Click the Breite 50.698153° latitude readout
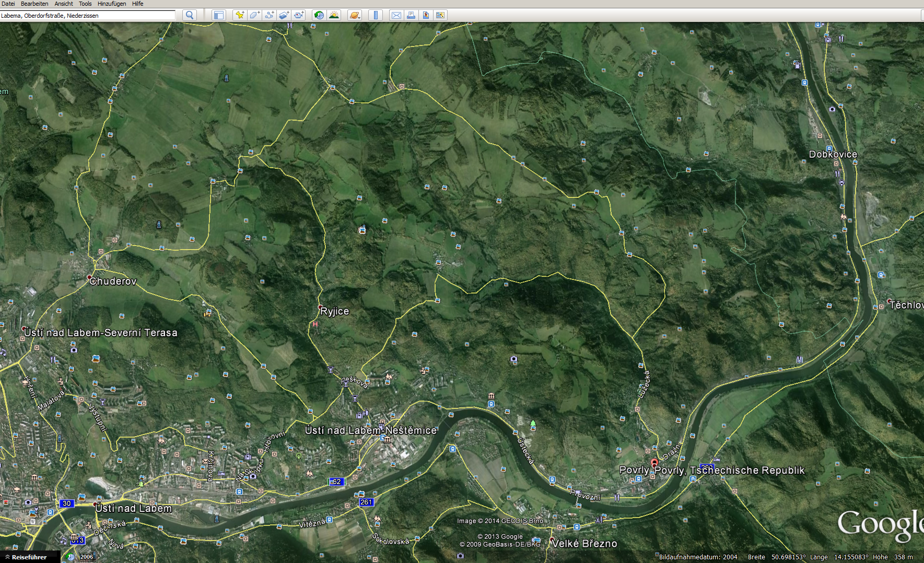The height and width of the screenshot is (563, 924). [777, 557]
